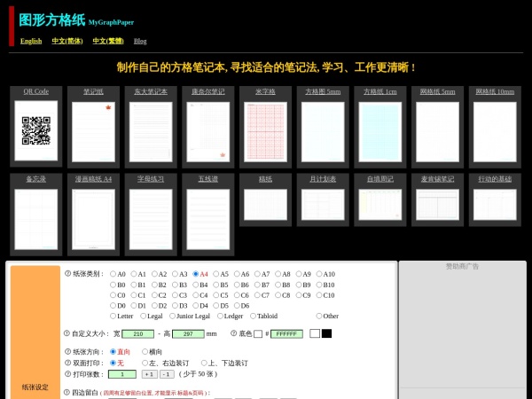The height and width of the screenshot is (399, 532).
Task: Increase print count with +1 button
Action: 149,374
